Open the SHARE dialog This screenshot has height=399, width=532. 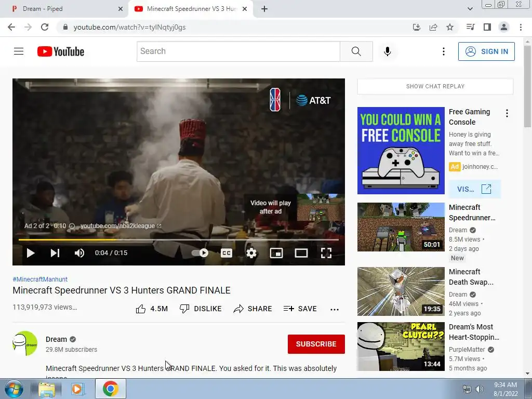pos(253,309)
